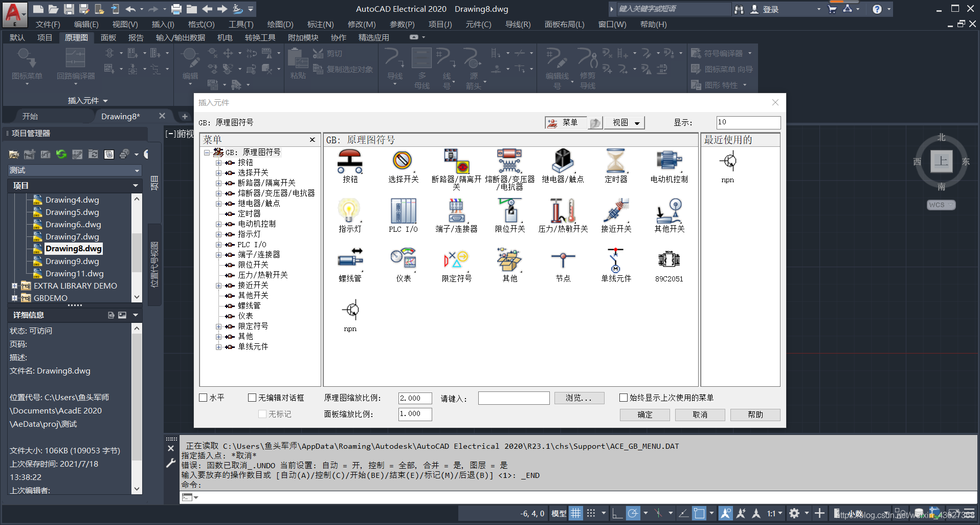
Task: Pick the 断路器/隔离开关 symbol icon
Action: coord(457,161)
